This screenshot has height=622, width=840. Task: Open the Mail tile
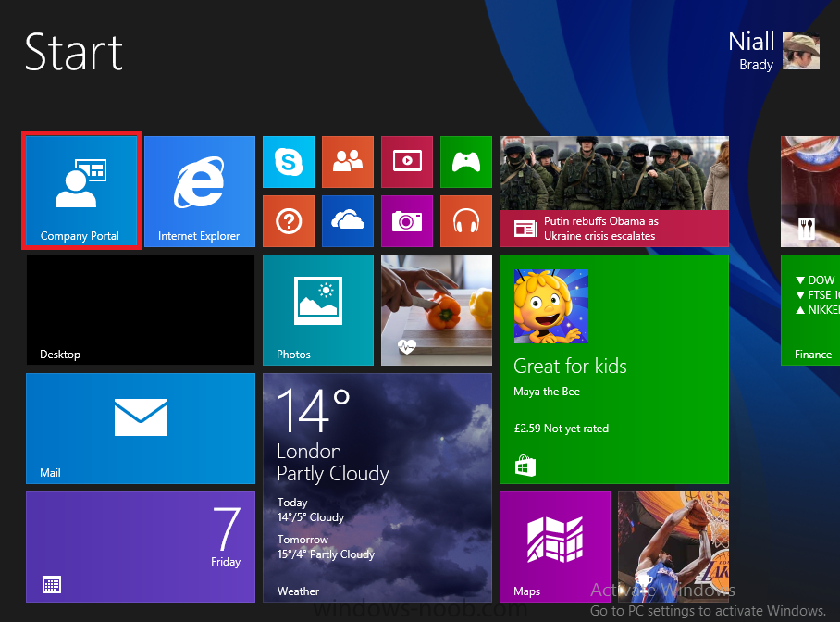pos(141,429)
